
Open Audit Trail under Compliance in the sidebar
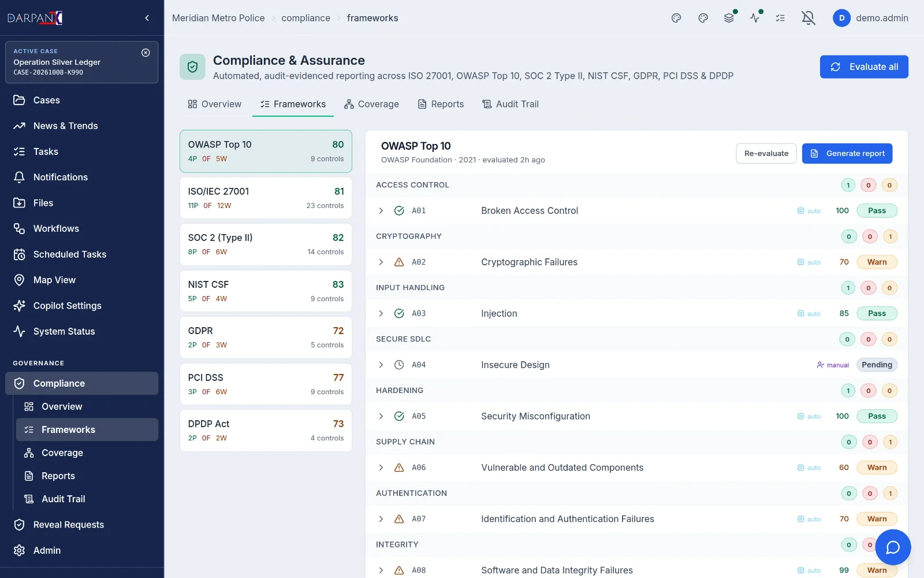[x=87, y=499]
